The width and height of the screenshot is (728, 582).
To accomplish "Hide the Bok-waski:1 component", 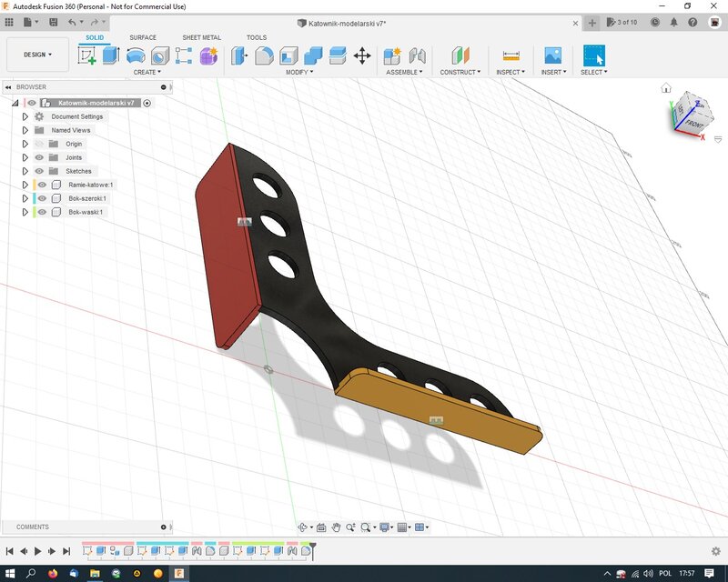I will pos(42,212).
